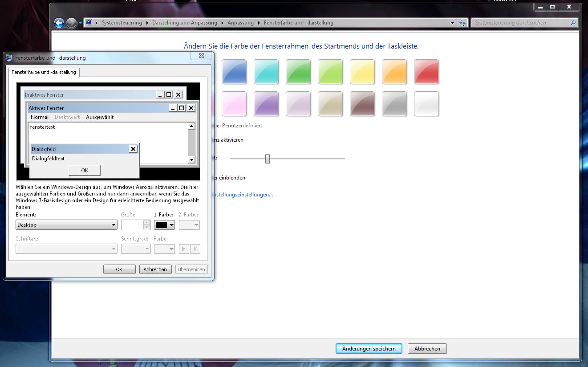This screenshot has height=367, width=588.
Task: Click Dialogfeldtext in the preview
Action: click(49, 159)
